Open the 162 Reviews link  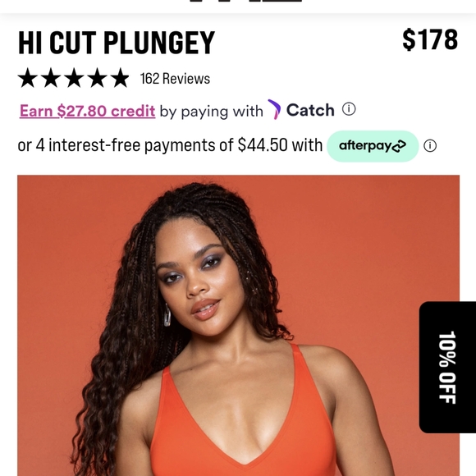pyautogui.click(x=175, y=79)
